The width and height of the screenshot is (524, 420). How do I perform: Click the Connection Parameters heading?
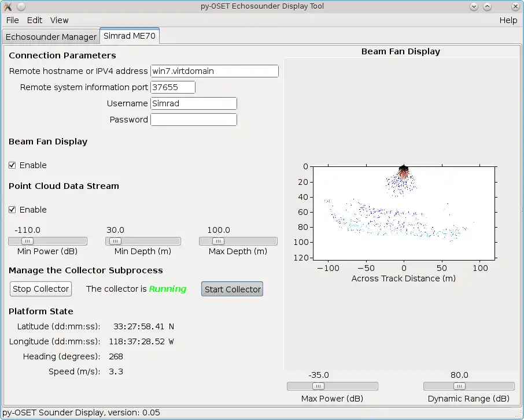pyautogui.click(x=62, y=55)
